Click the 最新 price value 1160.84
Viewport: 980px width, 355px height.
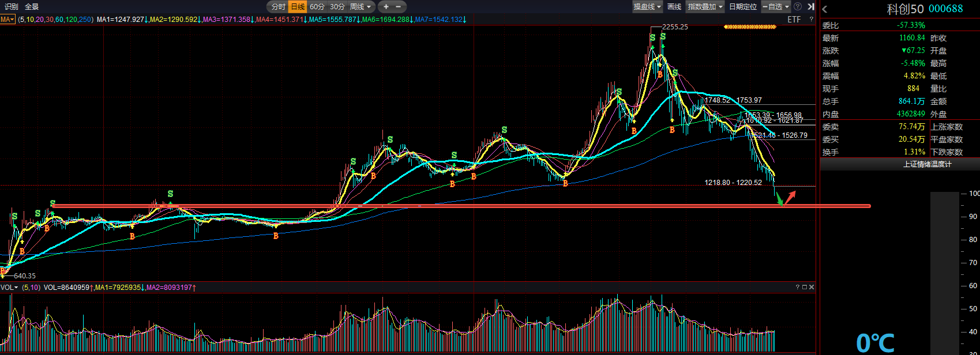[912, 38]
